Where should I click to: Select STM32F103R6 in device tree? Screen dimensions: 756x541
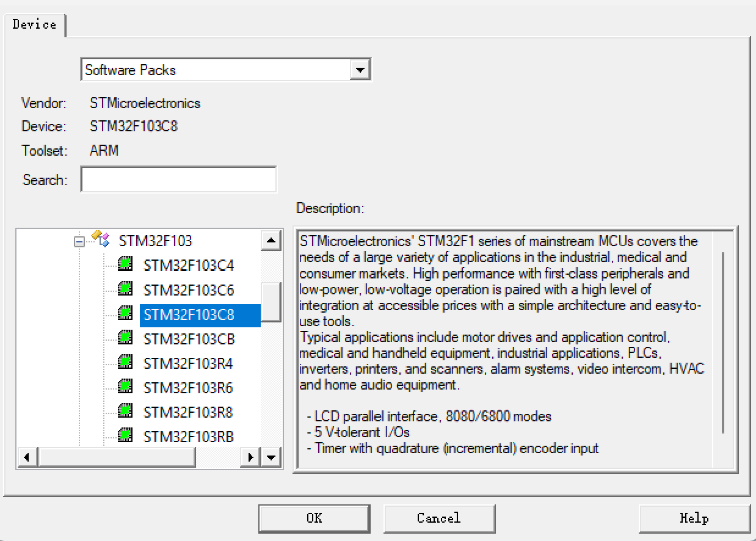pyautogui.click(x=189, y=388)
